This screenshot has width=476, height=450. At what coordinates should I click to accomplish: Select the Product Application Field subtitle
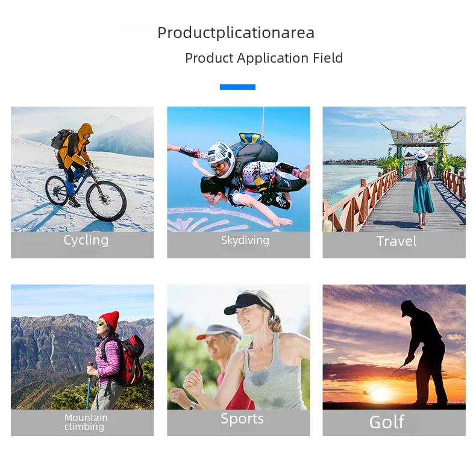click(264, 58)
